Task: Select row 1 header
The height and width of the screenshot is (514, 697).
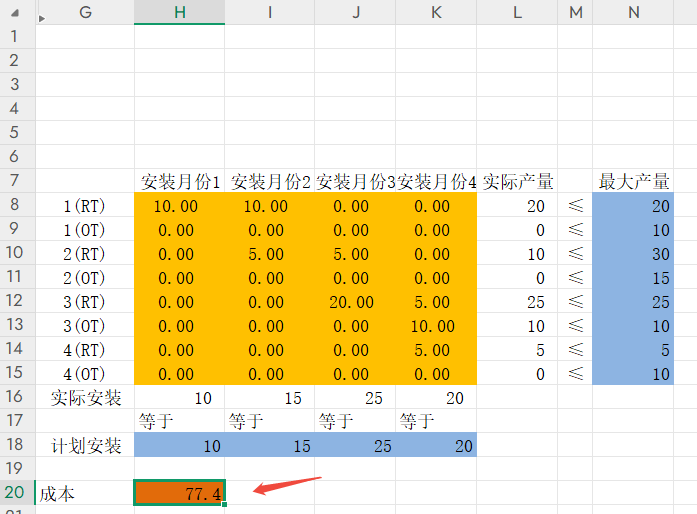Action: 18,36
